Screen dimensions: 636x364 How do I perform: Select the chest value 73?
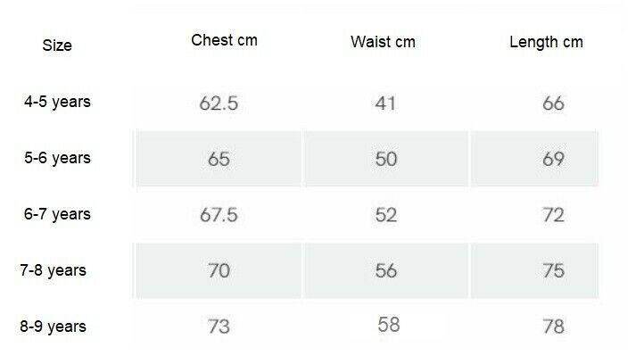(219, 327)
